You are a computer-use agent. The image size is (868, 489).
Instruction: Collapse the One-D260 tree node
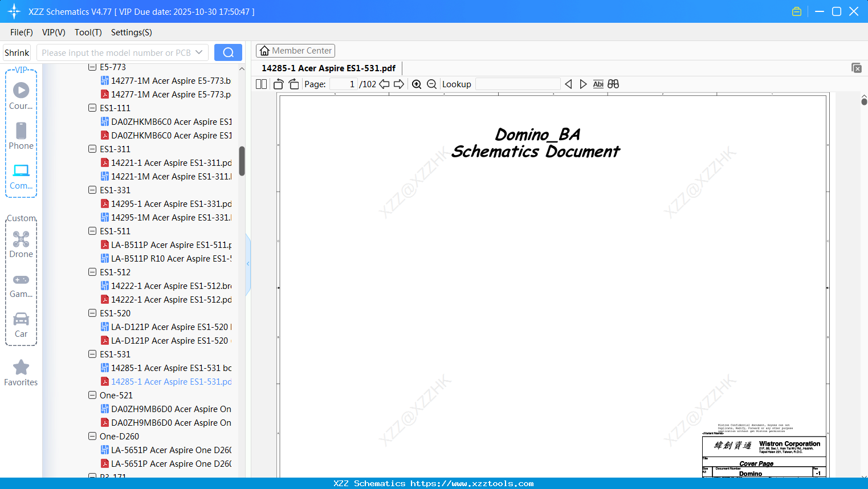[92, 436]
